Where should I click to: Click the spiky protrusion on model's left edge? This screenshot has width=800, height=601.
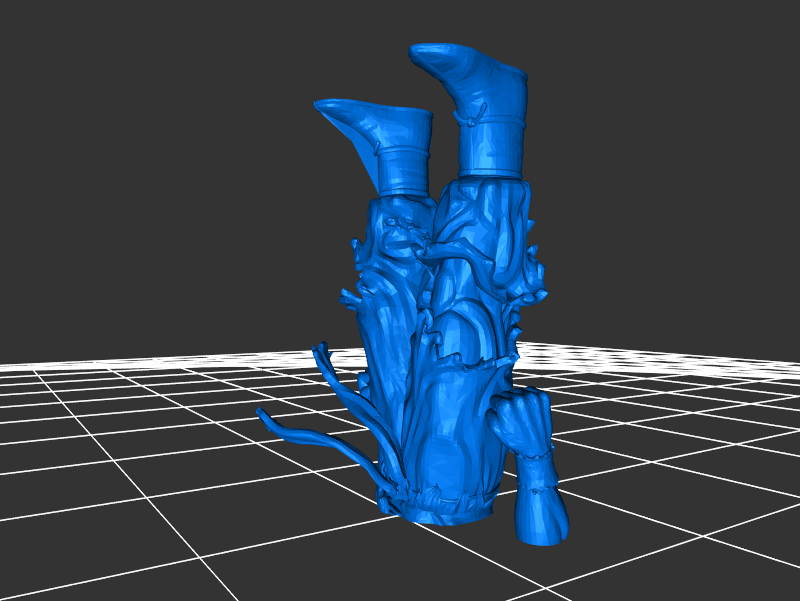(x=352, y=297)
